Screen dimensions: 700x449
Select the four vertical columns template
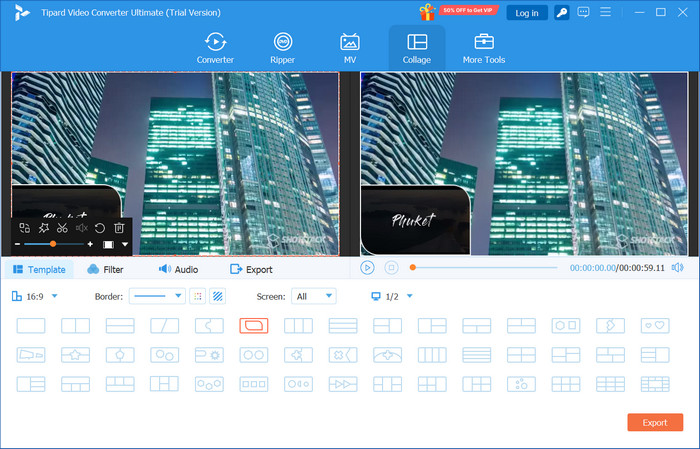point(432,355)
